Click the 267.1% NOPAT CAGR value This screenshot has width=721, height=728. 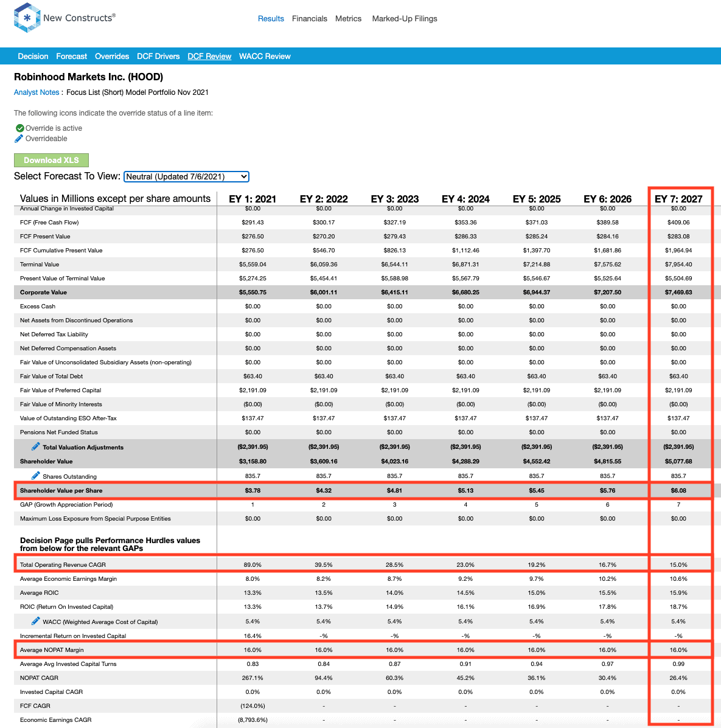coord(253,678)
